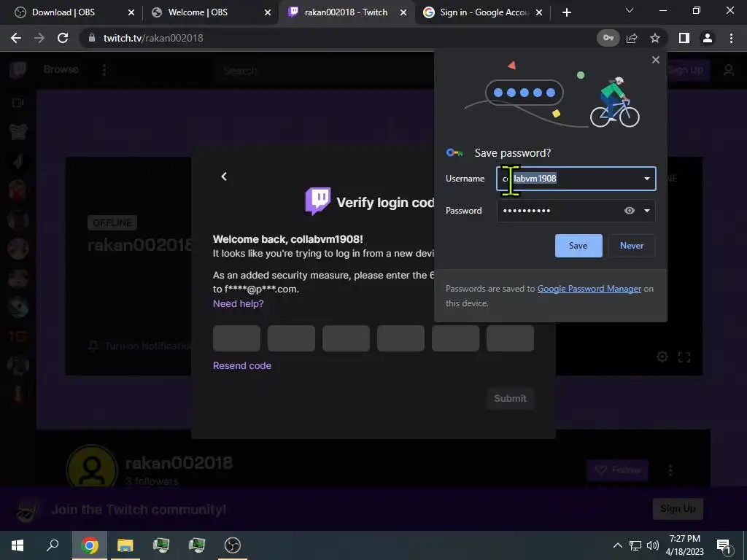This screenshot has width=747, height=560.
Task: Click the top Sign Up button
Action: [x=686, y=70]
